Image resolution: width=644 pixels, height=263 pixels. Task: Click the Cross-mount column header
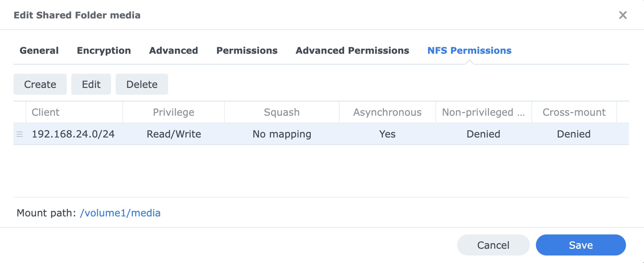pyautogui.click(x=574, y=112)
